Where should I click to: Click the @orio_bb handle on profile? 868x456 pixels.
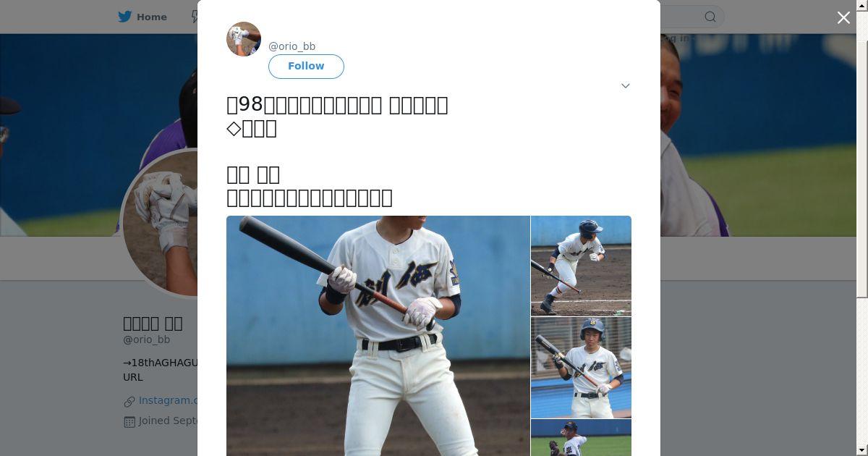pyautogui.click(x=147, y=339)
